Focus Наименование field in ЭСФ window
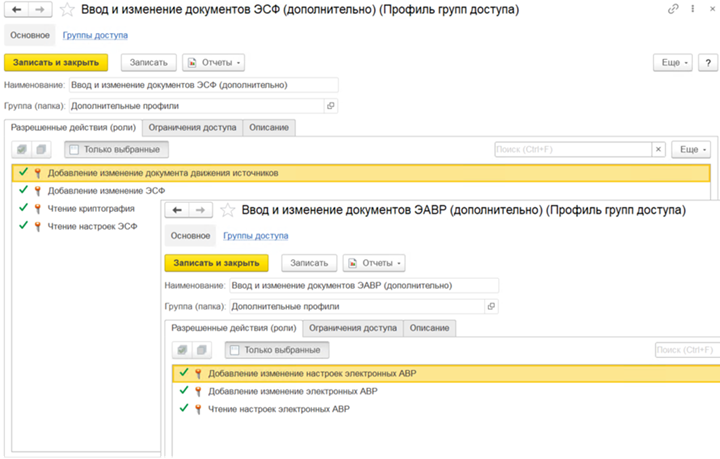Screen dimensions: 720x459 coord(204,85)
